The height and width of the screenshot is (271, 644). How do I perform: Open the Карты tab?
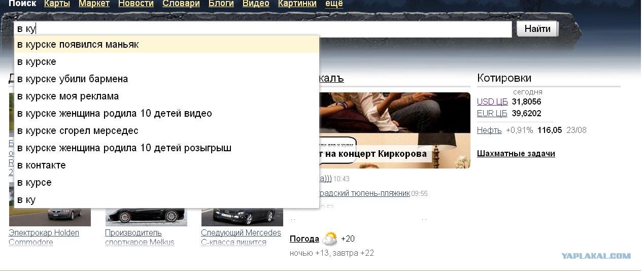point(57,4)
